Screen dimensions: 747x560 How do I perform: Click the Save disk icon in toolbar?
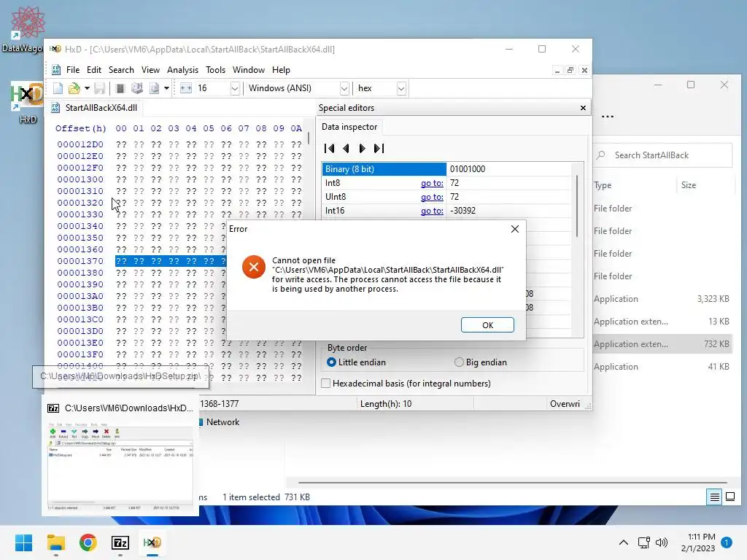(99, 88)
